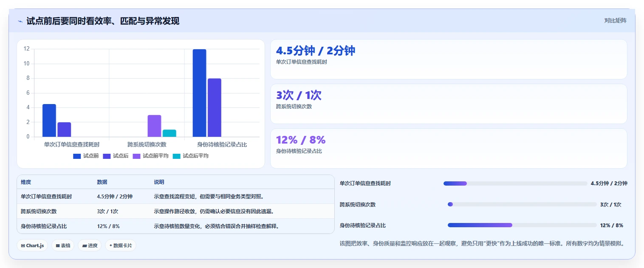Click the 身份待核验记录占比 chart axis label

tap(222, 144)
